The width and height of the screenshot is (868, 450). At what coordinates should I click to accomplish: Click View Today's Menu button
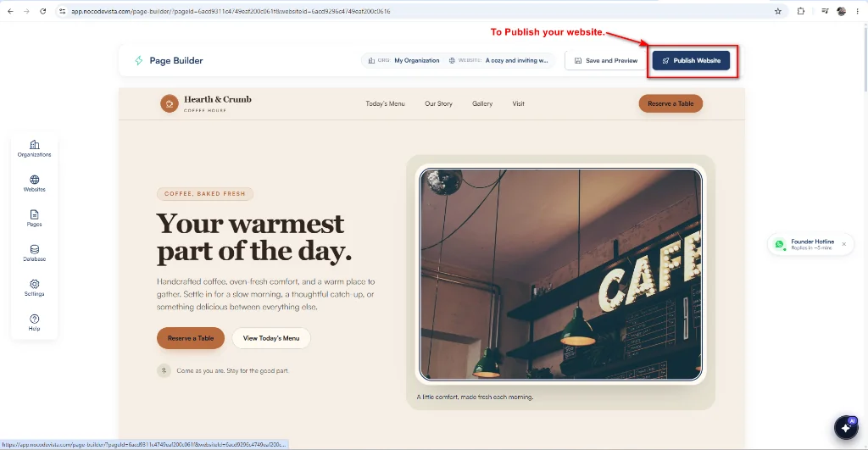coord(271,338)
